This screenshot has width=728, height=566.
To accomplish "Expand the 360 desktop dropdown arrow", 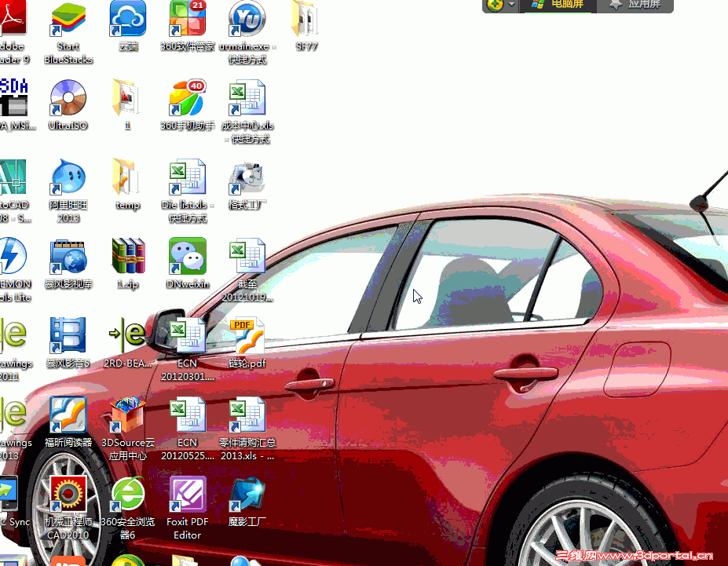I will click(x=512, y=5).
